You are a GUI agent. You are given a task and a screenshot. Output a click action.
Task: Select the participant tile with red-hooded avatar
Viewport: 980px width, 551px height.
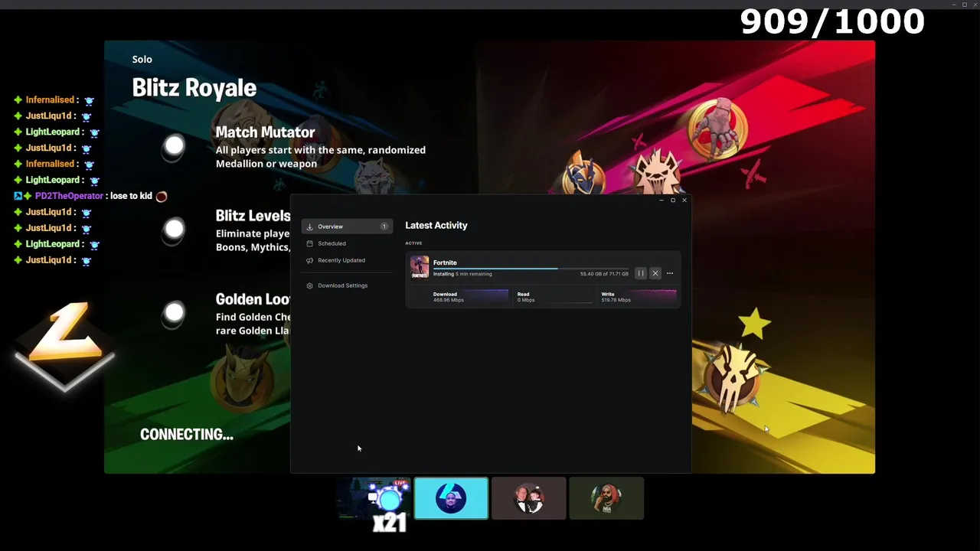[606, 498]
